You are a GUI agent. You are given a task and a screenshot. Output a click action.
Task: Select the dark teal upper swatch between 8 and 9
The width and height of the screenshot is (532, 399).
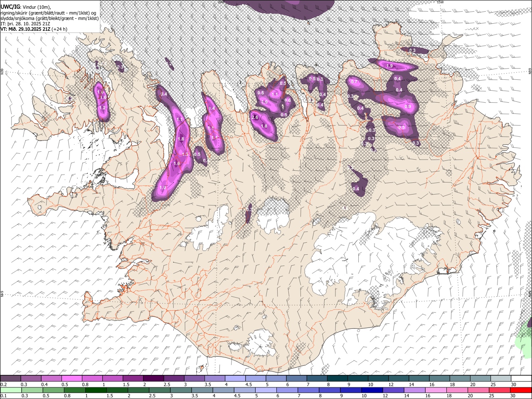tap(337, 379)
